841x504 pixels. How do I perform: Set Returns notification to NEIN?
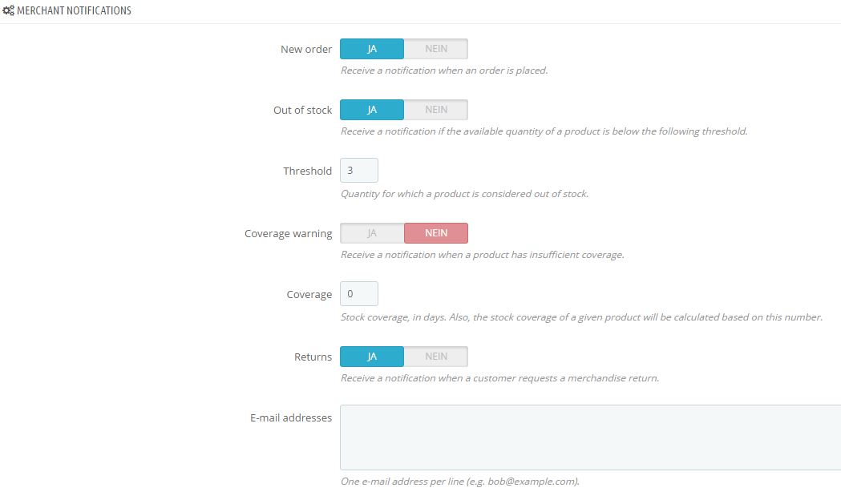pyautogui.click(x=436, y=357)
